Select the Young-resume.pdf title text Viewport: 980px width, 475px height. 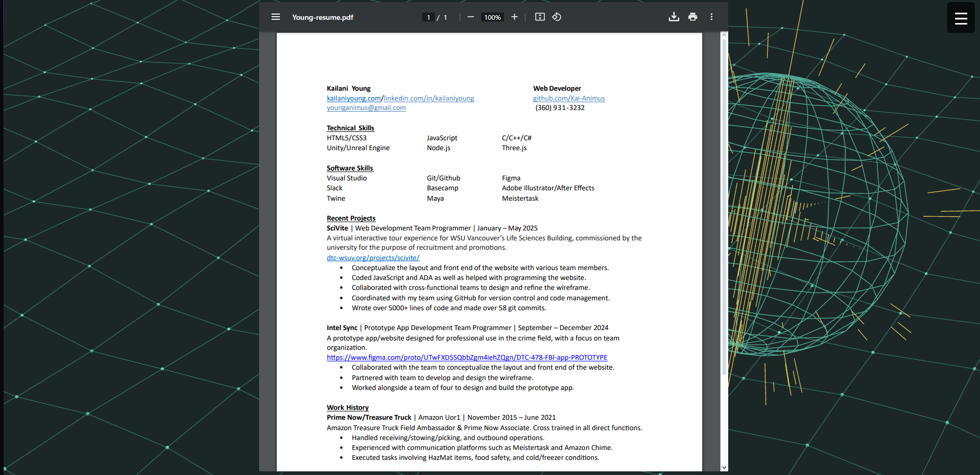[x=323, y=17]
